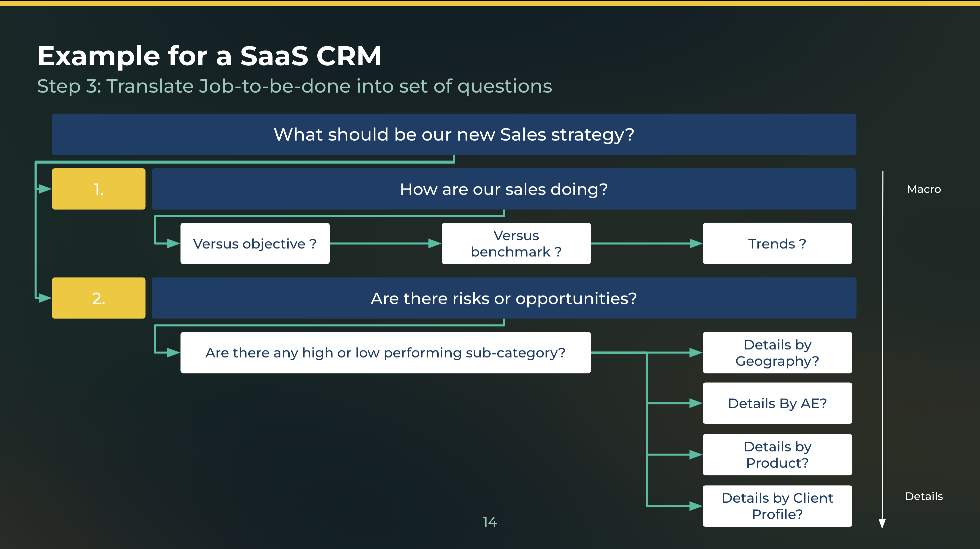This screenshot has width=980, height=549.
Task: Select the 'Versus benchmark ?' box
Action: pos(515,243)
